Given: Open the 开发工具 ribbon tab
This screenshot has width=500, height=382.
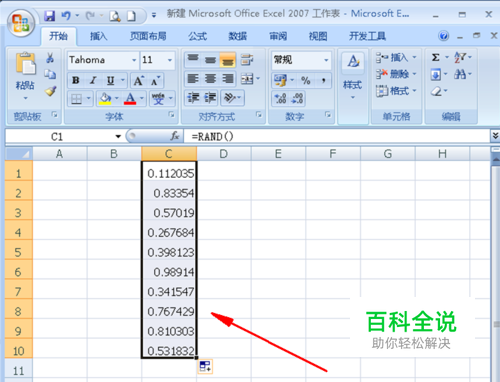Looking at the screenshot, I should pyautogui.click(x=367, y=36).
